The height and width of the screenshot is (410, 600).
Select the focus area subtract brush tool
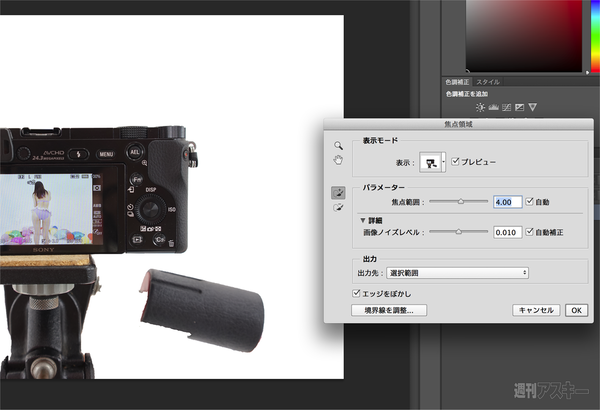(x=338, y=208)
